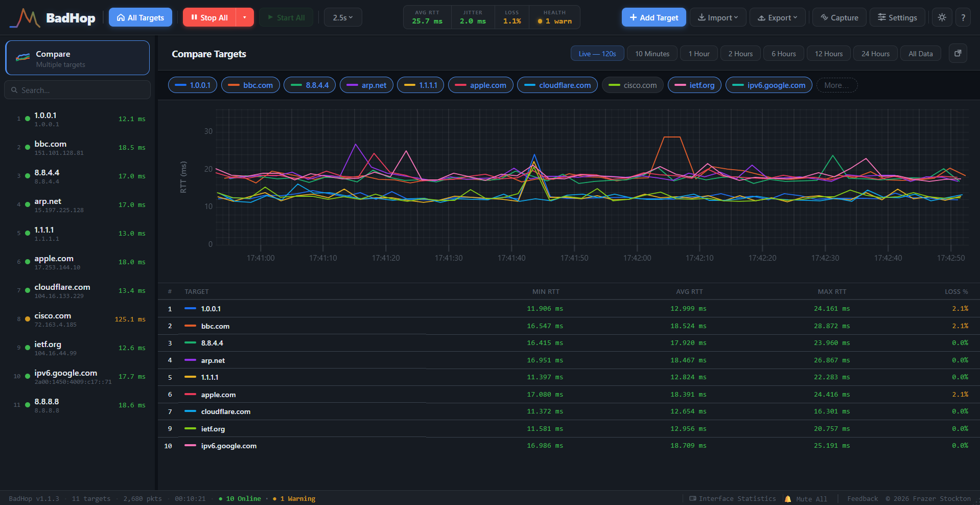This screenshot has width=980, height=505.
Task: Toggle the apple.com series chip
Action: 481,85
